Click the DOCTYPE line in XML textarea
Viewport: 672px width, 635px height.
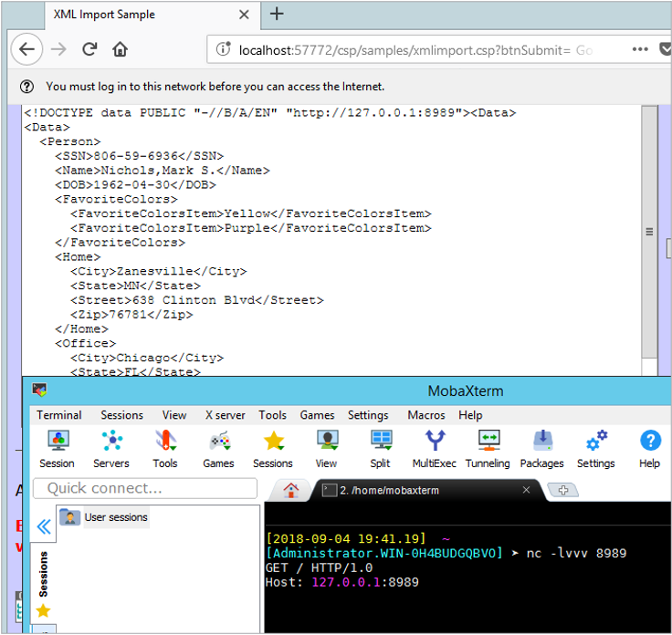[x=270, y=113]
